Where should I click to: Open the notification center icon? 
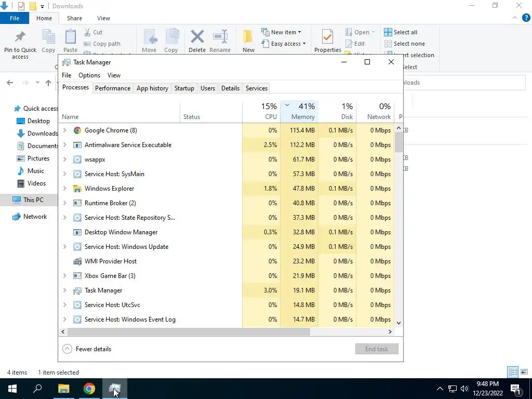(x=515, y=389)
